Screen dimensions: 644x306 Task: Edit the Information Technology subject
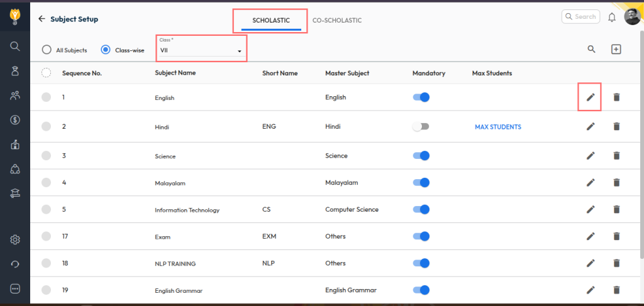(x=590, y=209)
